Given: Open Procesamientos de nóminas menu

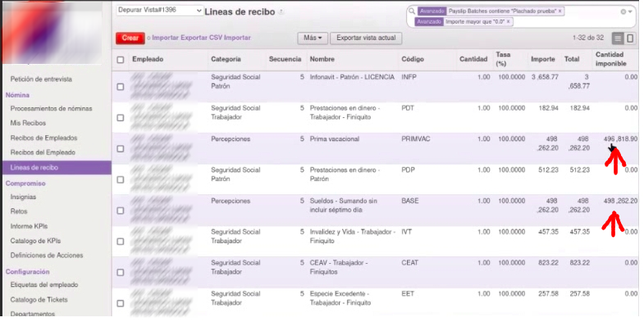Looking at the screenshot, I should pyautogui.click(x=52, y=109).
